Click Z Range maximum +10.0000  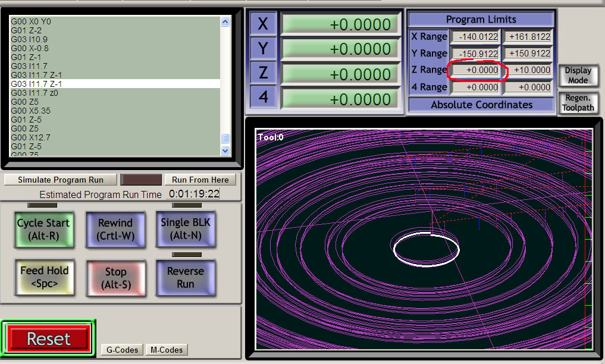[528, 70]
